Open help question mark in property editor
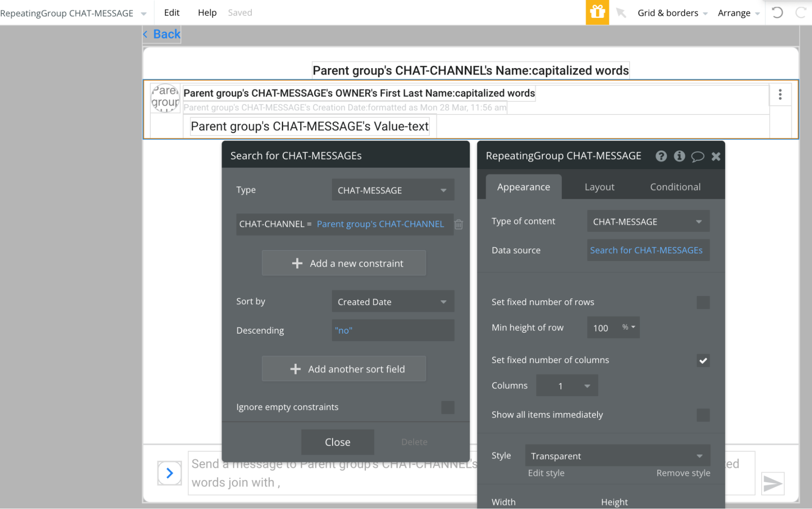The image size is (812, 509). coord(661,156)
